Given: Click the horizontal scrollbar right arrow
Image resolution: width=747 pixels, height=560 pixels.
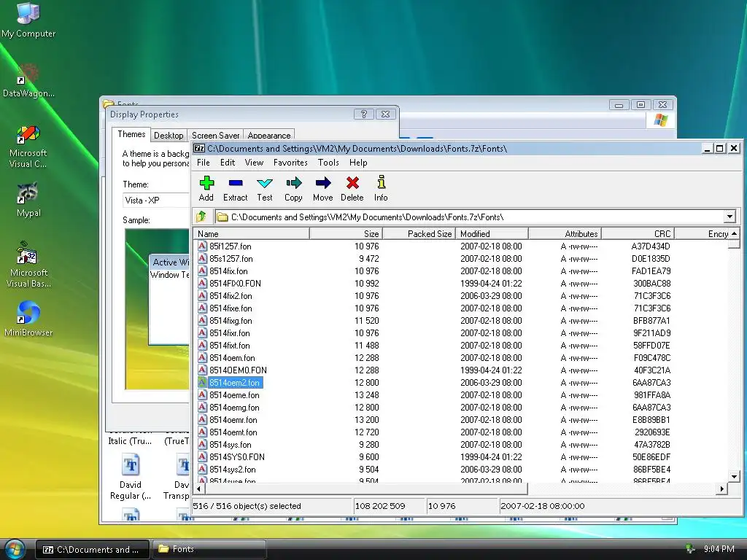Looking at the screenshot, I should (x=722, y=489).
